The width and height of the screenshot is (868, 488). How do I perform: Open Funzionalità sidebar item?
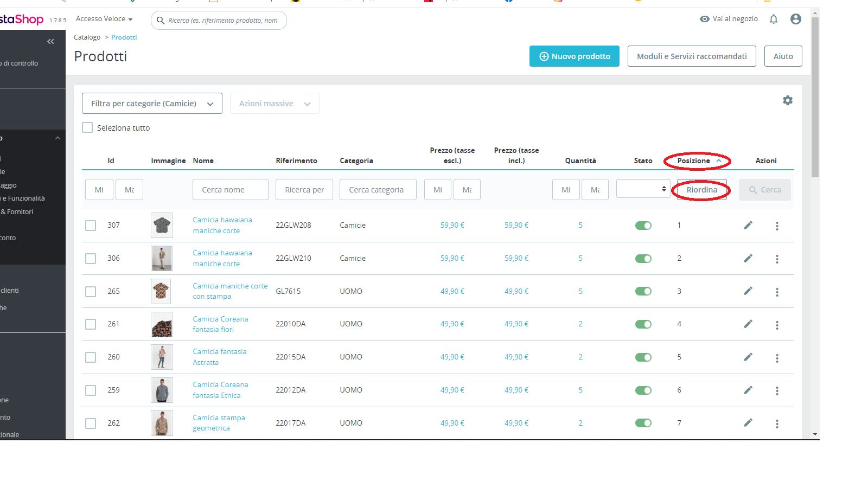click(23, 198)
